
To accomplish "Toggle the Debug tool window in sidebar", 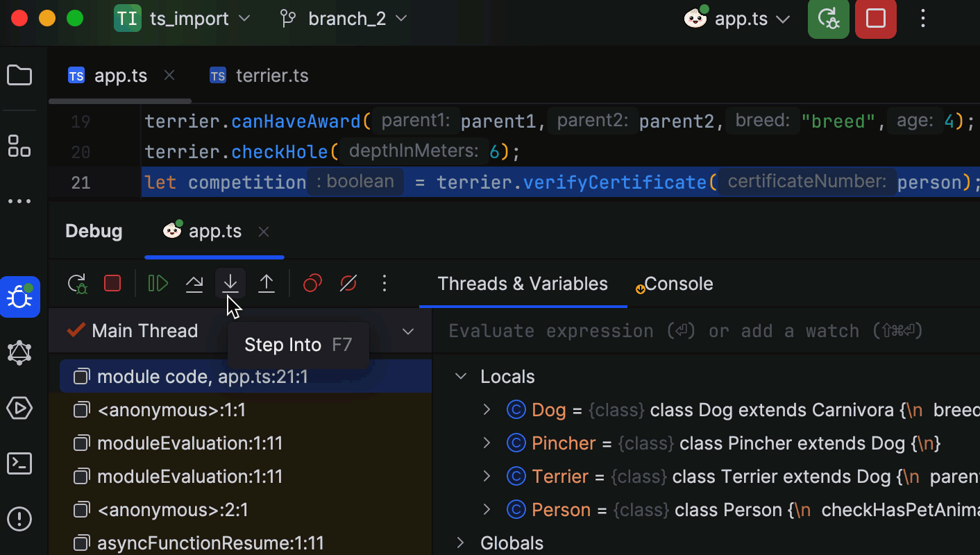I will (19, 297).
